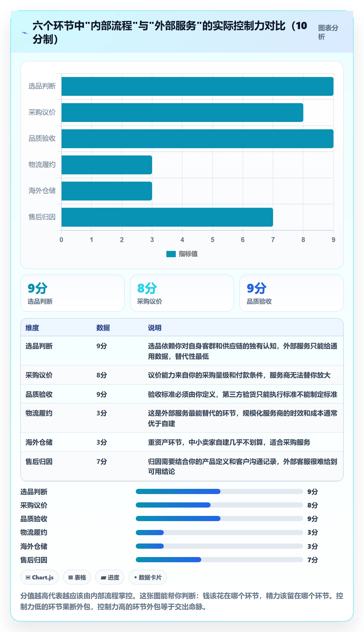Open the 9分 品质验收 data card
Viewport: 364px width, 632px height.
coord(291,293)
